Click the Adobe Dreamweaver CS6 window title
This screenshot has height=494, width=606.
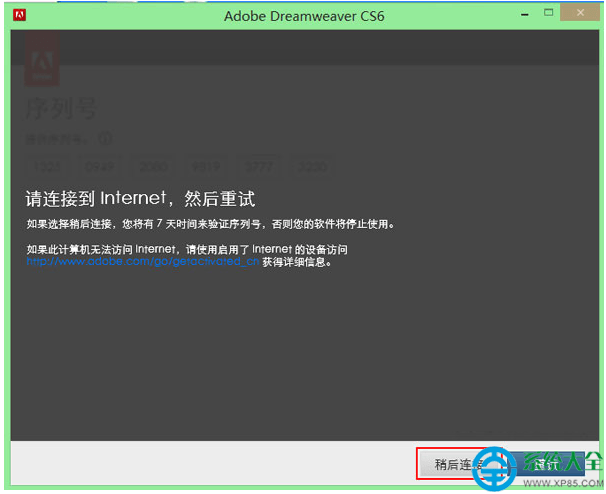(304, 16)
